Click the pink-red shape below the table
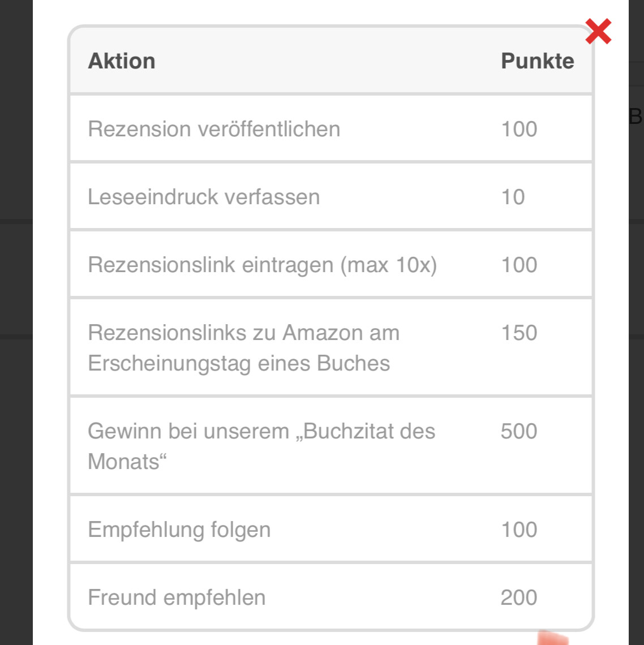The width and height of the screenshot is (644, 645). coord(552,638)
